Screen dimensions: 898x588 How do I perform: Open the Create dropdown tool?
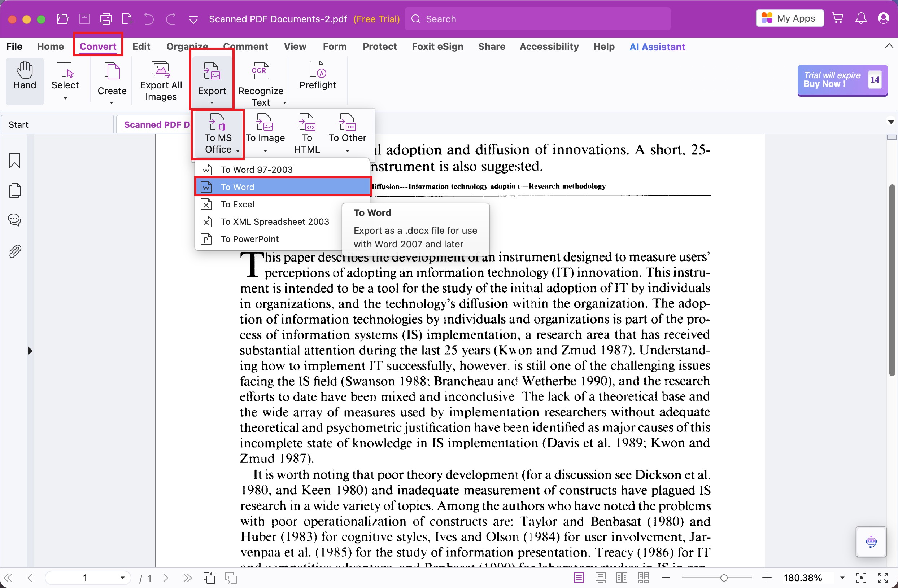pos(112,83)
